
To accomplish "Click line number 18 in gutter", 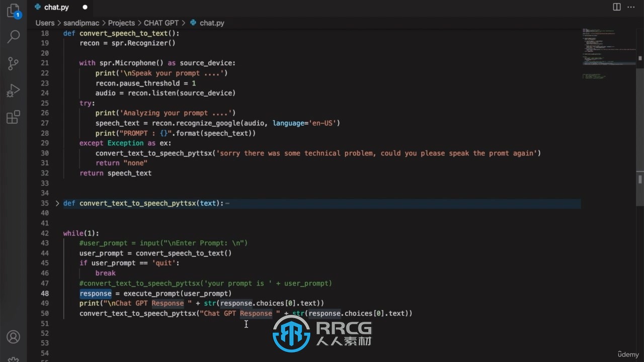I will tap(45, 33).
